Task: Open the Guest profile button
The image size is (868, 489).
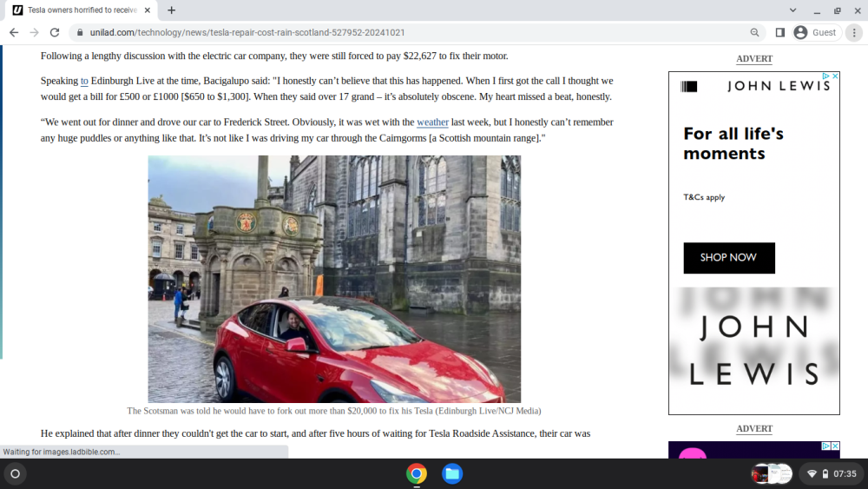Action: [816, 33]
